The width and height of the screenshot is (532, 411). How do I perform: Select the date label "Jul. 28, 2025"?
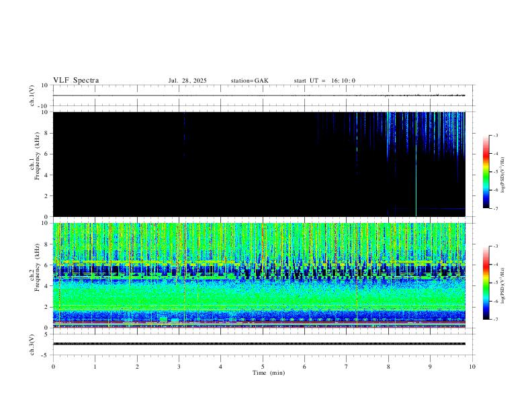[187, 81]
